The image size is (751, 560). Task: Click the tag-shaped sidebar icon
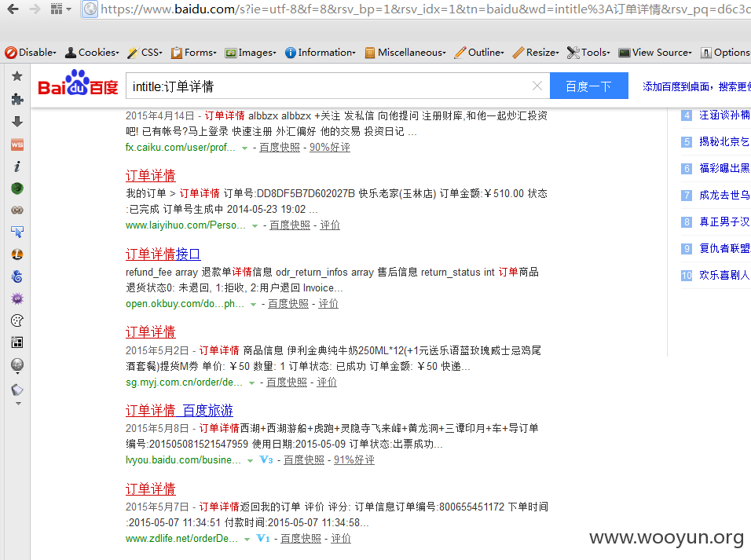pos(17,390)
